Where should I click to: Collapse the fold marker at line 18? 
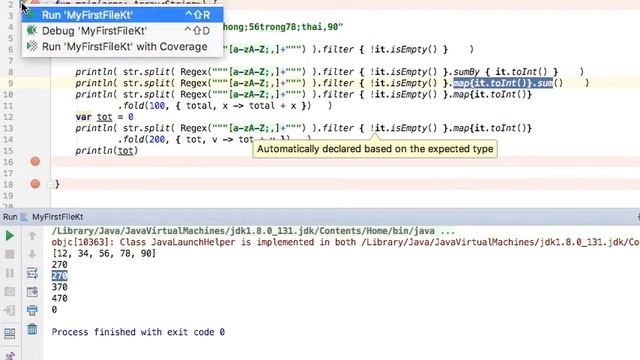tap(50, 184)
